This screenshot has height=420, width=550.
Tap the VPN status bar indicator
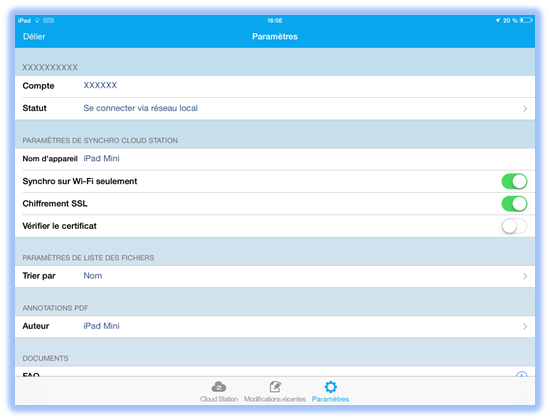pyautogui.click(x=48, y=21)
